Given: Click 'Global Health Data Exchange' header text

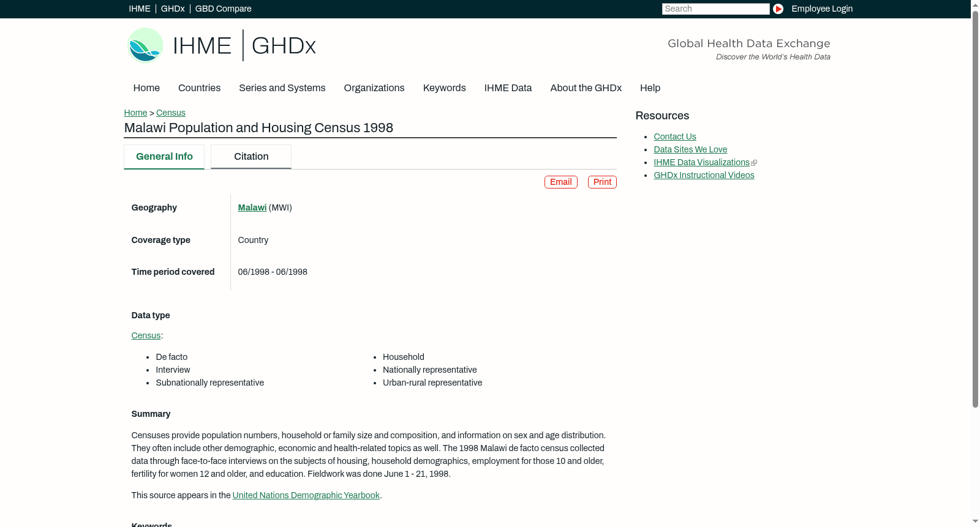Looking at the screenshot, I should click(748, 43).
